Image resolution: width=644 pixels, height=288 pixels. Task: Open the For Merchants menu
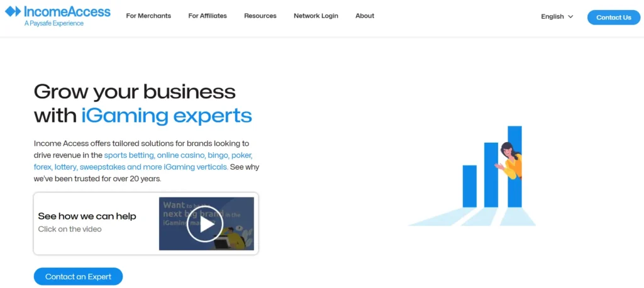[148, 16]
